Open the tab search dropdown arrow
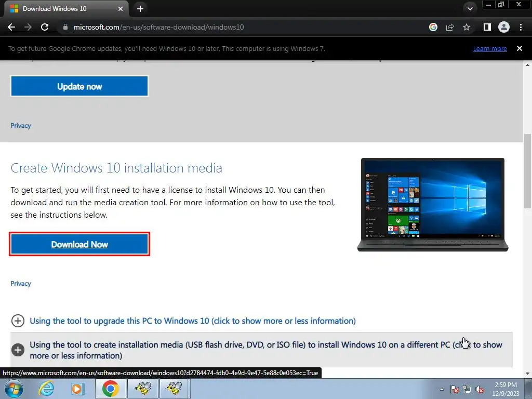532x399 pixels. coord(470,9)
